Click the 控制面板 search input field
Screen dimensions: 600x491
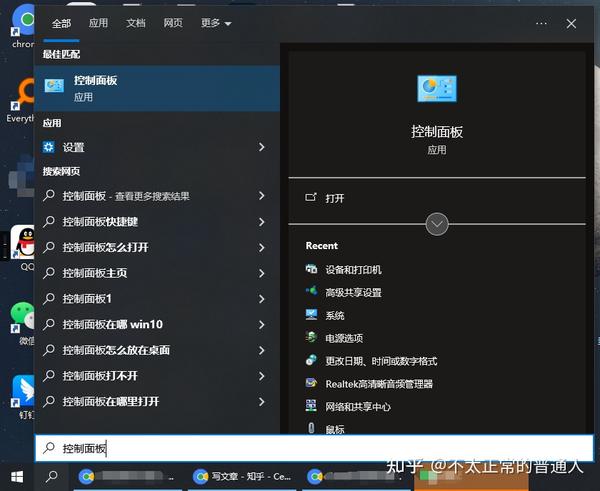[x=314, y=448]
